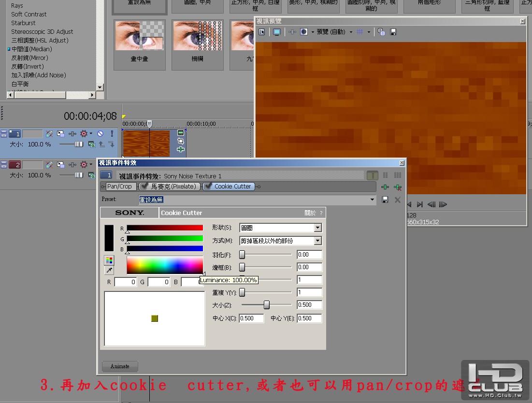Save the Cookie Cutter preset
Image resolution: width=532 pixels, height=403 pixels.
pyautogui.click(x=385, y=200)
